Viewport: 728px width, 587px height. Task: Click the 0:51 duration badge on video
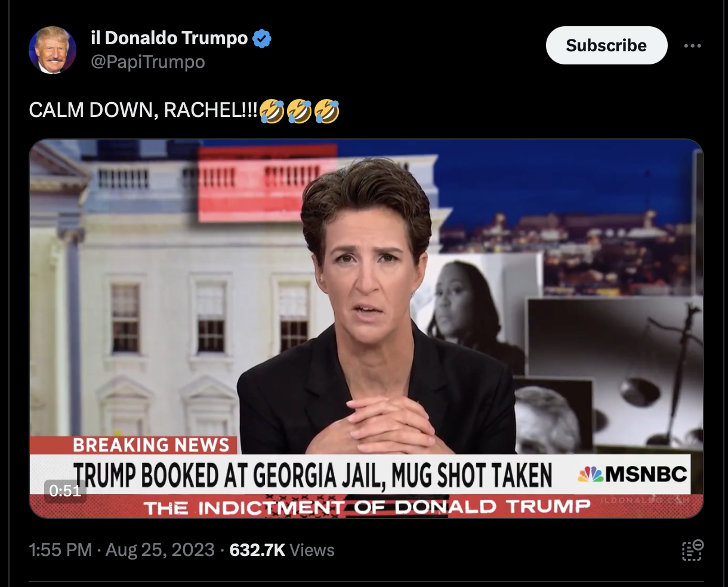tap(65, 490)
